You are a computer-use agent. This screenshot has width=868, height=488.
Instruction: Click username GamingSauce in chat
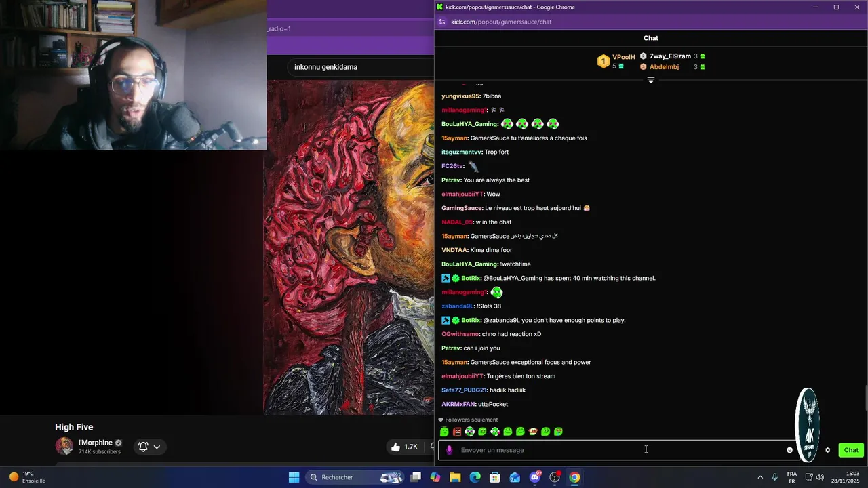point(462,208)
